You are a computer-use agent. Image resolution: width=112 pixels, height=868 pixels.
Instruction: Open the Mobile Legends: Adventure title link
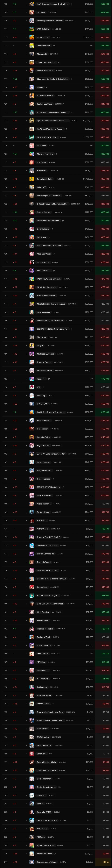tap(48, 196)
